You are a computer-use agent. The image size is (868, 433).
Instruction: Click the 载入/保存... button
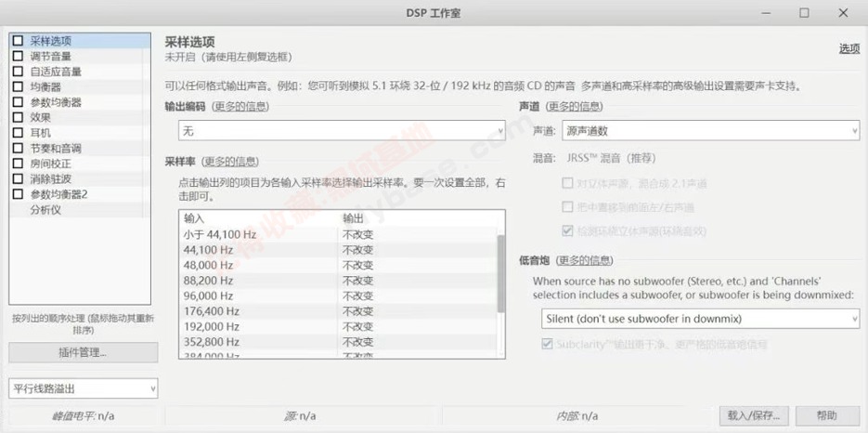click(754, 415)
